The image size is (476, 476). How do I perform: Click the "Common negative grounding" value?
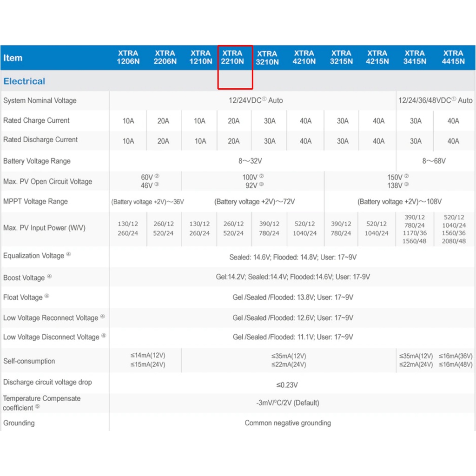288,423
